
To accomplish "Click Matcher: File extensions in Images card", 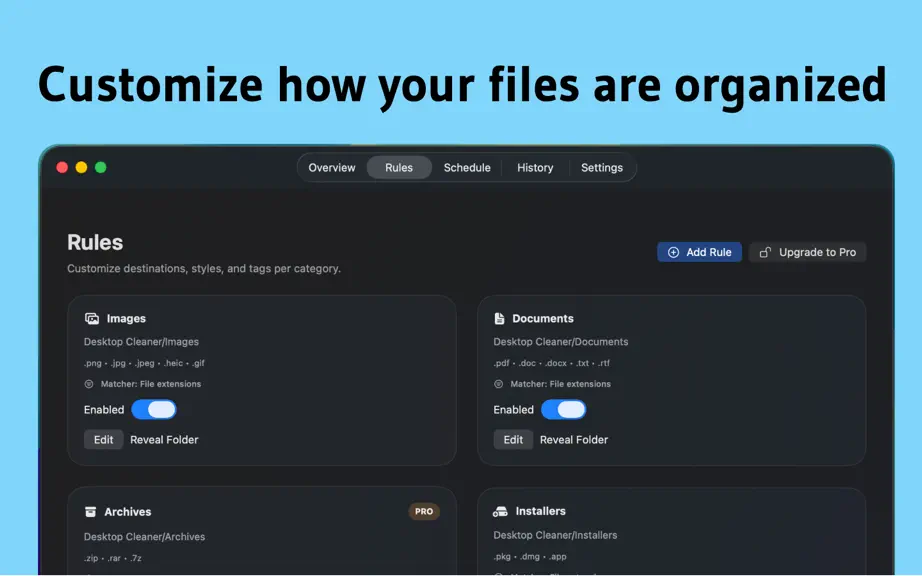I will point(151,384).
